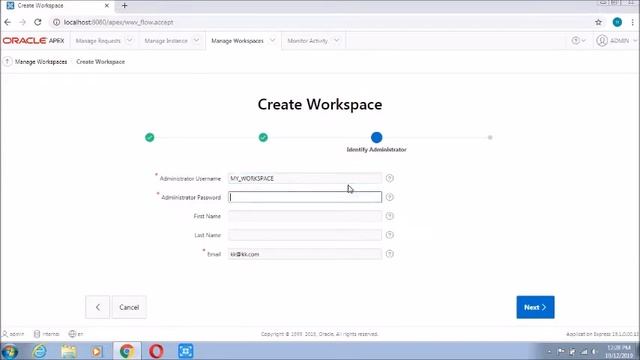Open the Chrome profile avatar
This screenshot has width=640, height=360.
tap(617, 22)
